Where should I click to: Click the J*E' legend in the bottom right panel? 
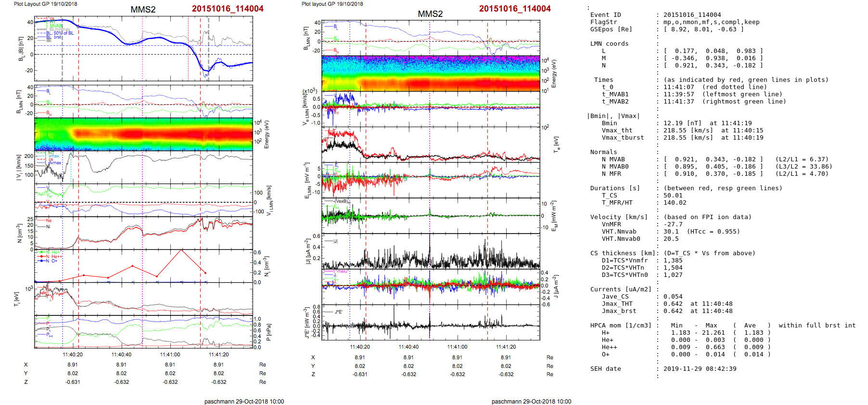(x=338, y=312)
